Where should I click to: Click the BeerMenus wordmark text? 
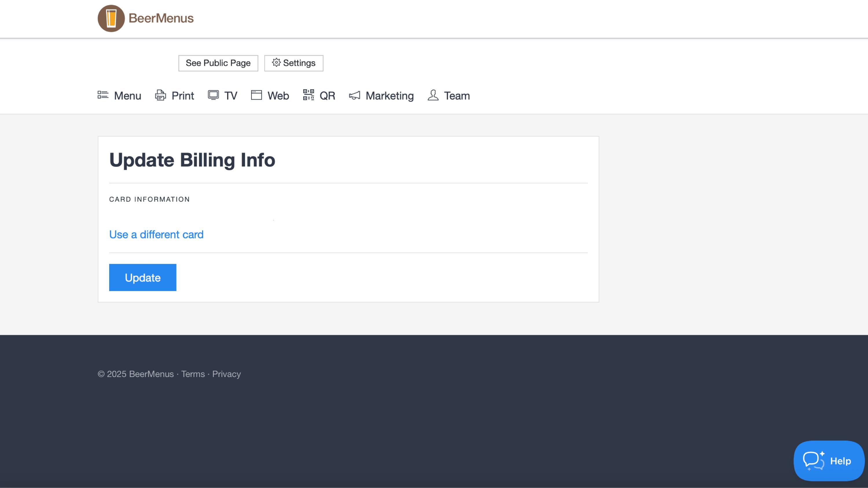(161, 18)
